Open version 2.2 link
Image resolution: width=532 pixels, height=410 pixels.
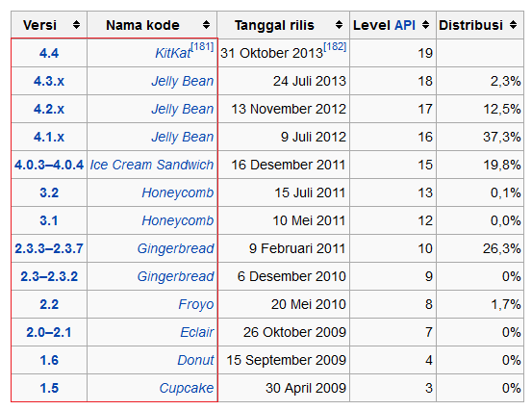coord(49,304)
